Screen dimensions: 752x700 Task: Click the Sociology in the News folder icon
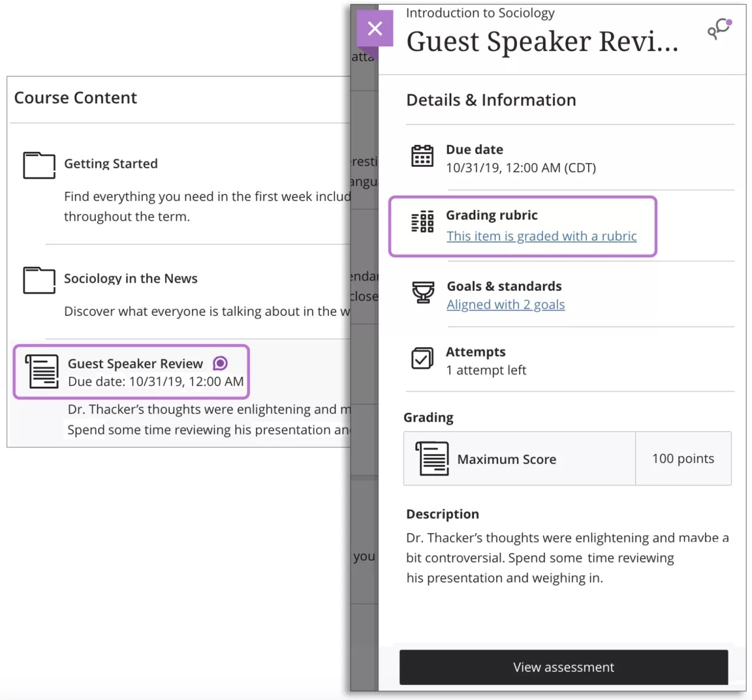click(39, 280)
